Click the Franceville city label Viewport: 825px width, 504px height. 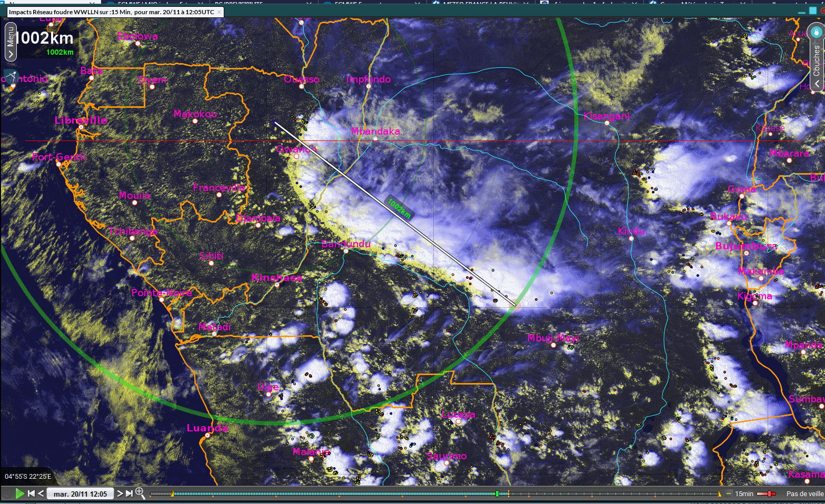coord(219,187)
